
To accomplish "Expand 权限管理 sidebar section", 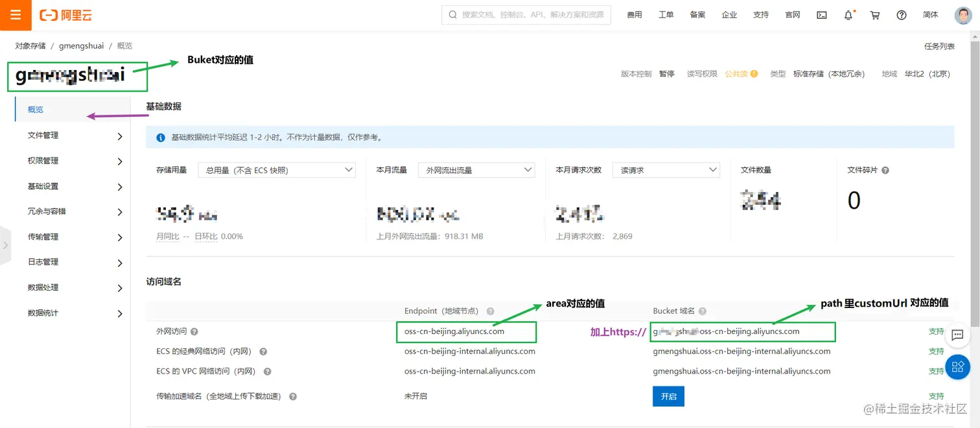I will [72, 161].
